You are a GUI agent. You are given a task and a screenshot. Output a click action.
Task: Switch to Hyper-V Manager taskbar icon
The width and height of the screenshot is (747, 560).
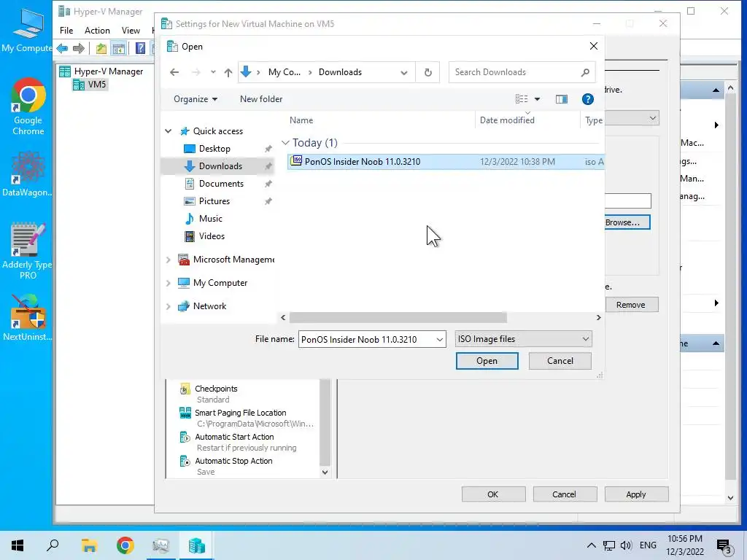click(x=197, y=545)
